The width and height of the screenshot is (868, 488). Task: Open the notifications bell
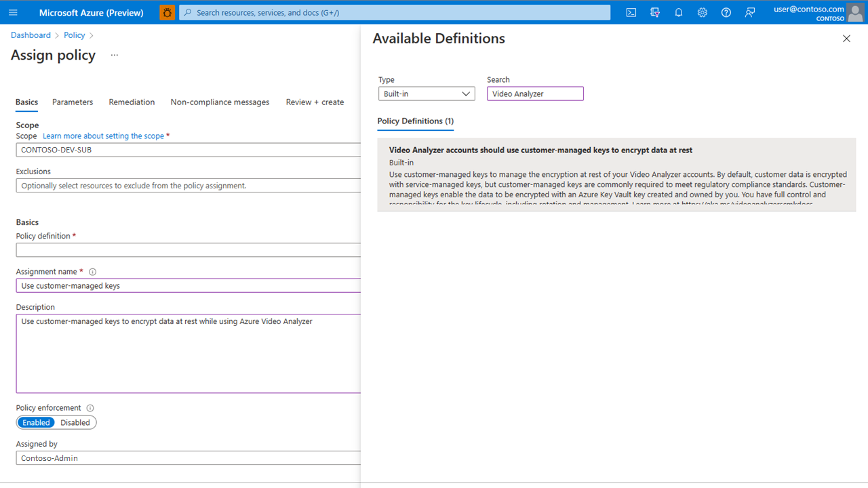pos(679,12)
